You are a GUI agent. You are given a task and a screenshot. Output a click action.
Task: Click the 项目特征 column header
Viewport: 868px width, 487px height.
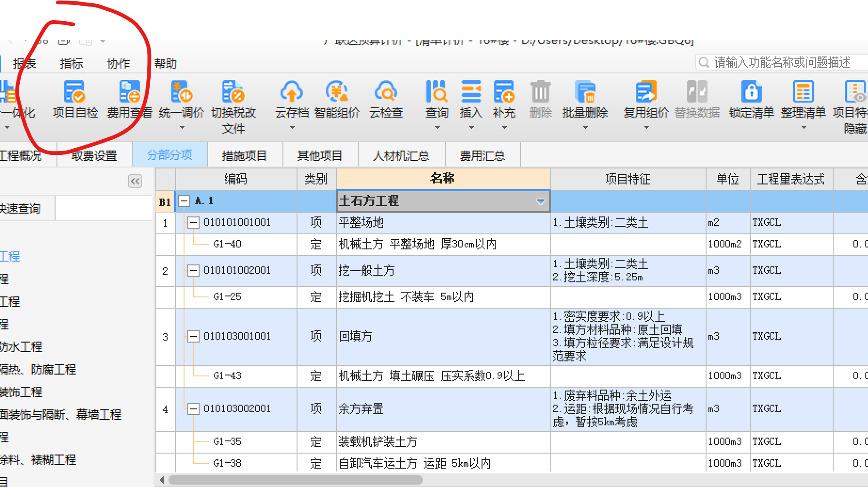click(628, 179)
